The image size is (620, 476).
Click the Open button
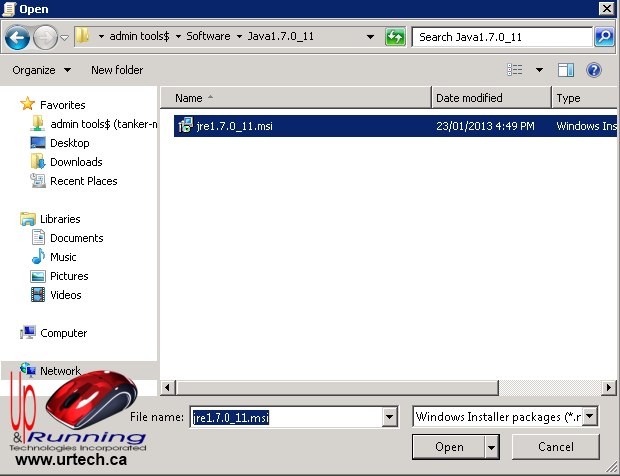(x=449, y=447)
